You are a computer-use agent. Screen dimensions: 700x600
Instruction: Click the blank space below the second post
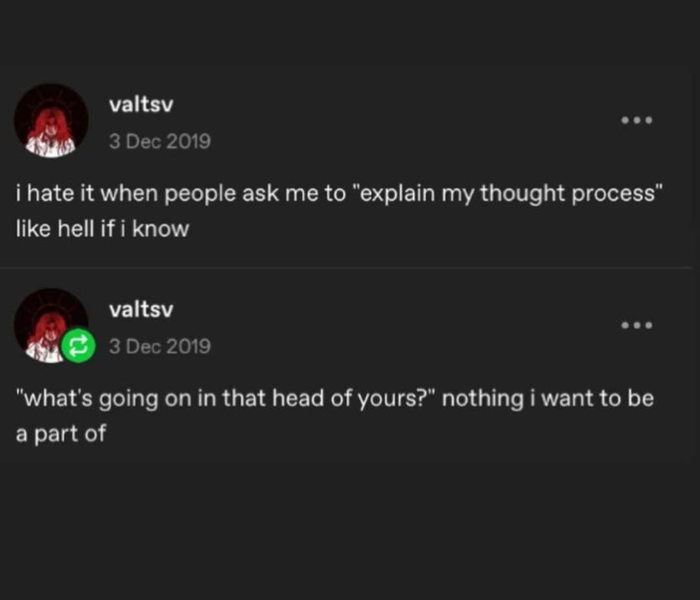click(x=350, y=528)
